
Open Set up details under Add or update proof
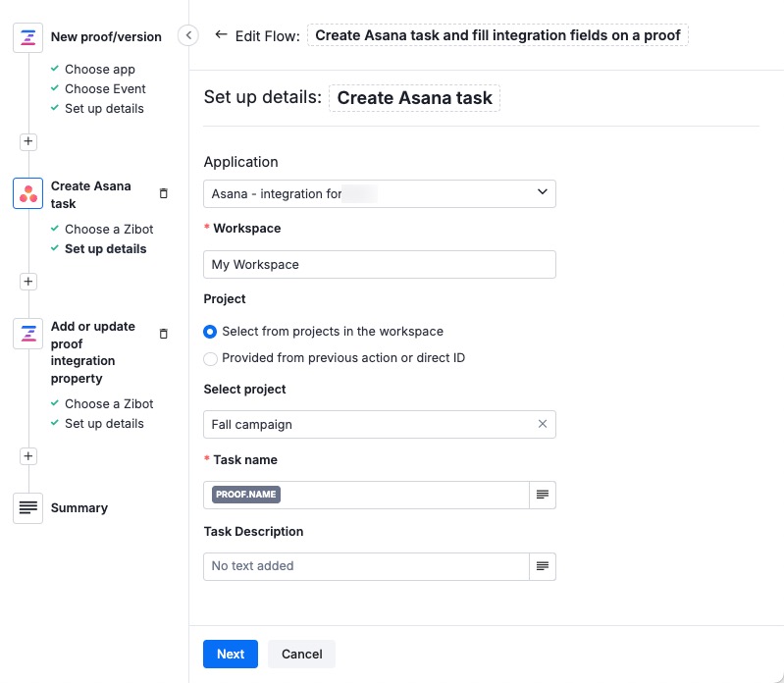[x=104, y=424]
